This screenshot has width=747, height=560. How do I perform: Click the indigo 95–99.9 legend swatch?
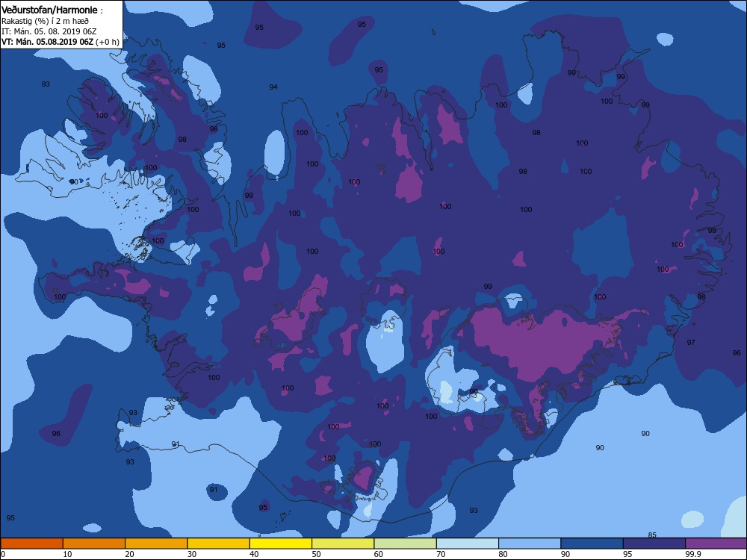654,544
